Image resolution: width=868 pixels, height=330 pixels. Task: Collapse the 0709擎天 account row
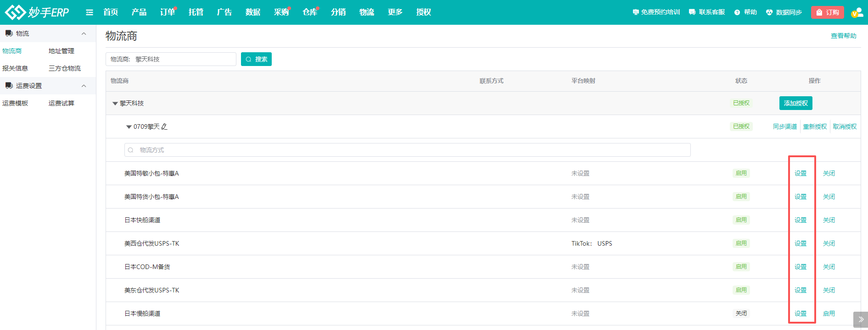129,127
